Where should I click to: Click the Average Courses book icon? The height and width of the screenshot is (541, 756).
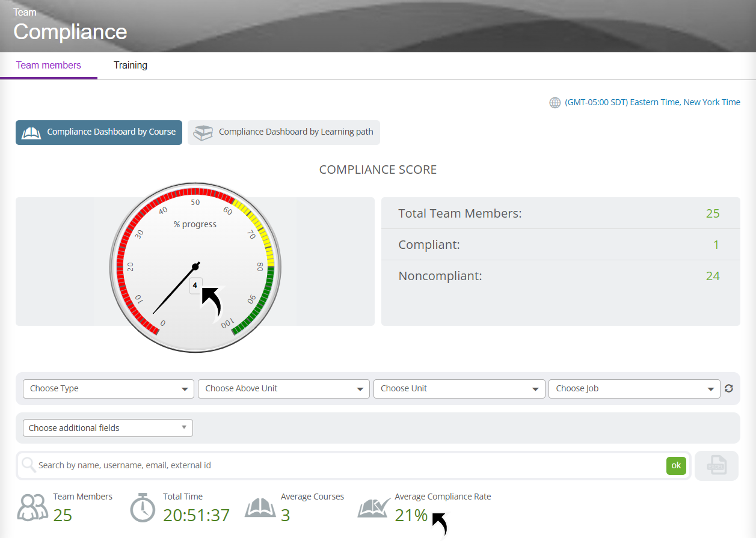pyautogui.click(x=260, y=507)
